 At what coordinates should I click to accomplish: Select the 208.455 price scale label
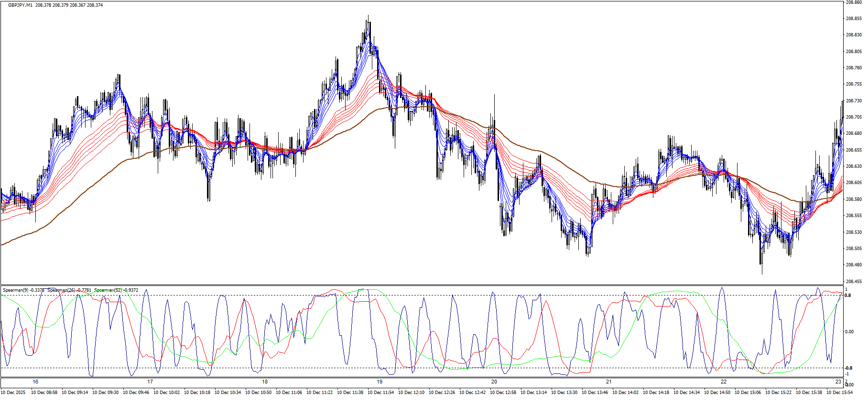pyautogui.click(x=854, y=282)
